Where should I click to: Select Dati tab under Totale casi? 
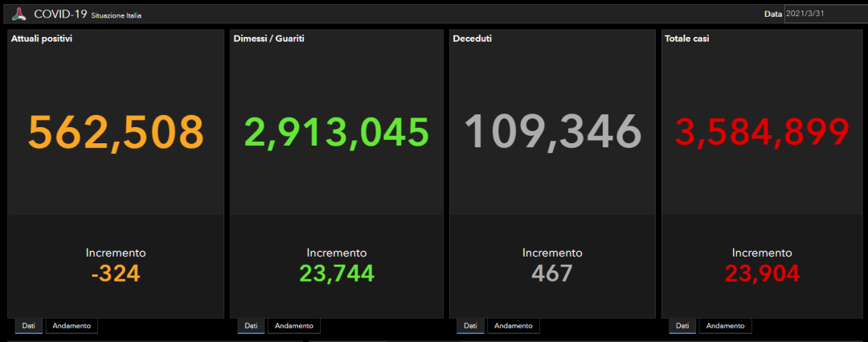(x=682, y=326)
